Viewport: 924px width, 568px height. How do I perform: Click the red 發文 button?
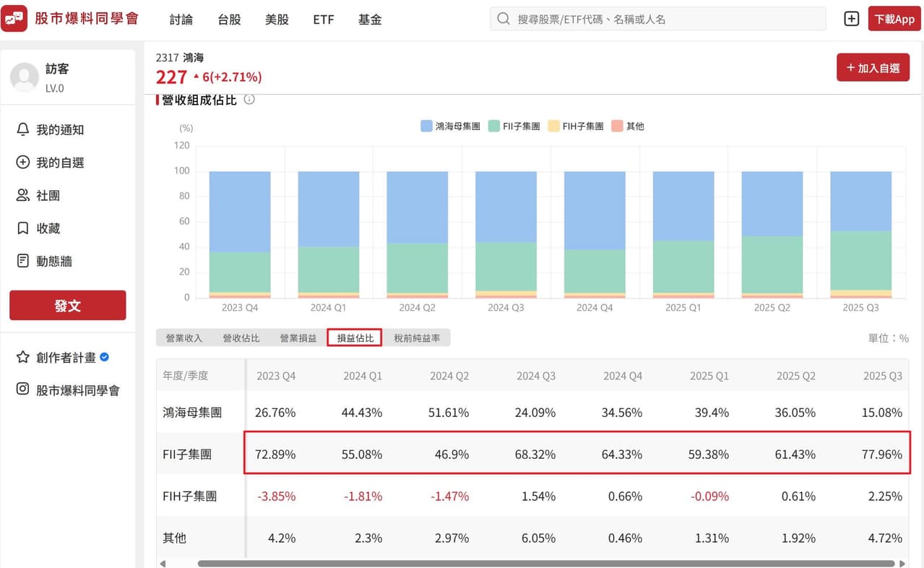[68, 305]
